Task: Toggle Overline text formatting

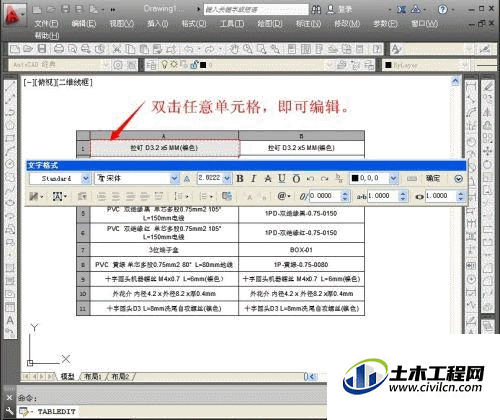Action: (x=296, y=179)
